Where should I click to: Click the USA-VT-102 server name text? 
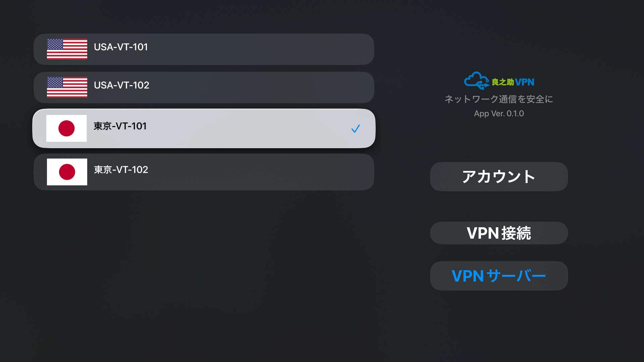pyautogui.click(x=121, y=85)
